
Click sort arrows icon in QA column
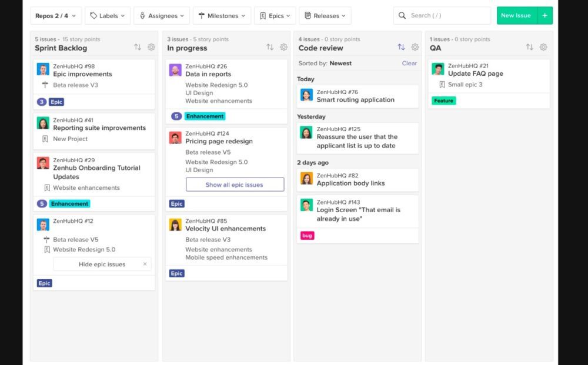(529, 48)
